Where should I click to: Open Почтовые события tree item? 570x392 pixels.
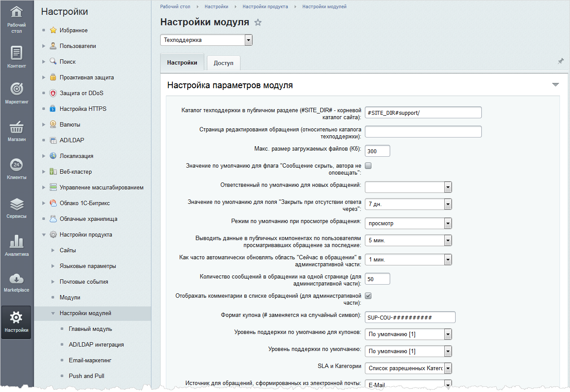point(84,282)
